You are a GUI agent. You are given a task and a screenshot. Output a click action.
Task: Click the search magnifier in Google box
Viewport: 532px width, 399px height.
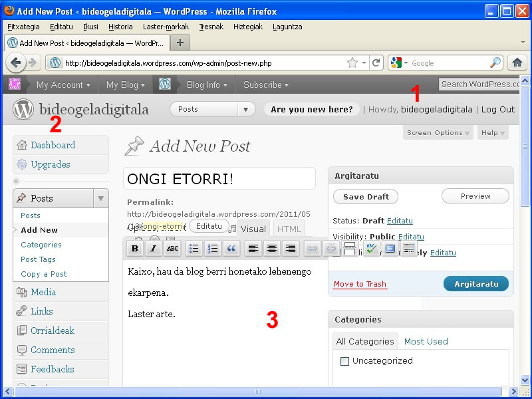[495, 63]
